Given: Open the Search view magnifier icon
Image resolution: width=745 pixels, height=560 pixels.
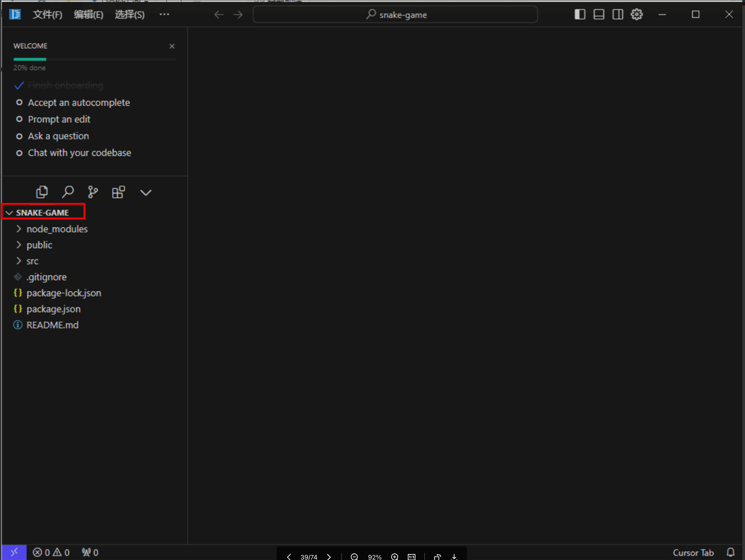Looking at the screenshot, I should point(68,192).
